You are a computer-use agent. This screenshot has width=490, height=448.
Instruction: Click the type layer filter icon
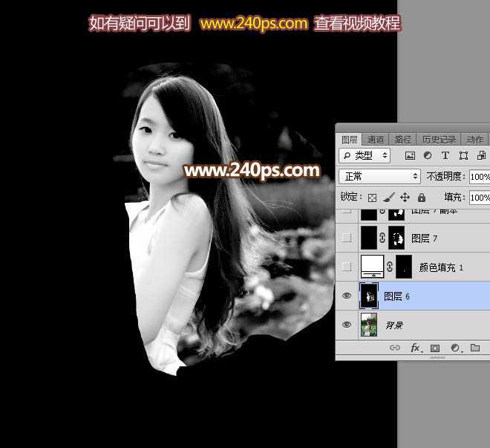tap(445, 156)
